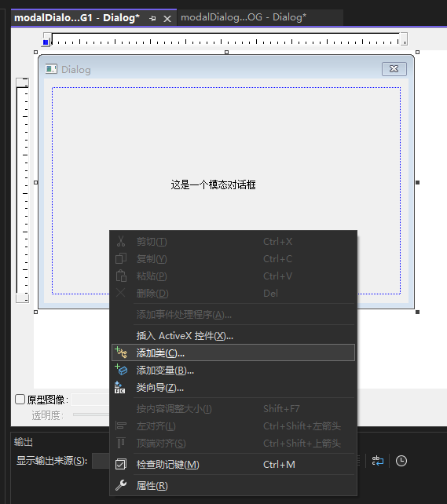Open the 显示输出来源(S) dropdown
Image resolution: width=447 pixels, height=504 pixels.
101,461
